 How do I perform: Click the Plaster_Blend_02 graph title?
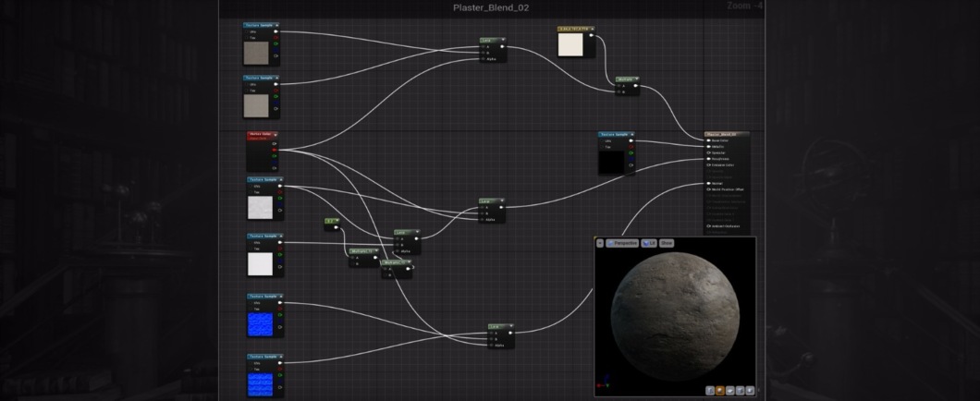pyautogui.click(x=491, y=7)
